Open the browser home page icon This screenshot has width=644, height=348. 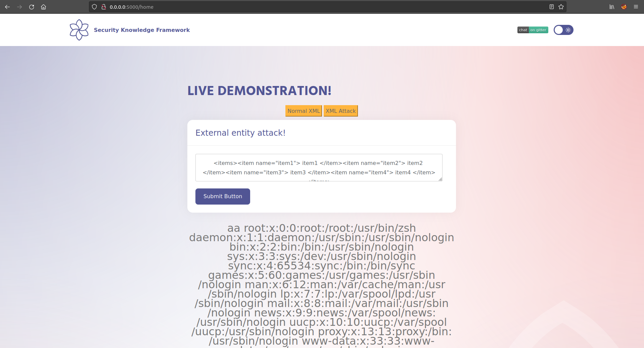(43, 7)
